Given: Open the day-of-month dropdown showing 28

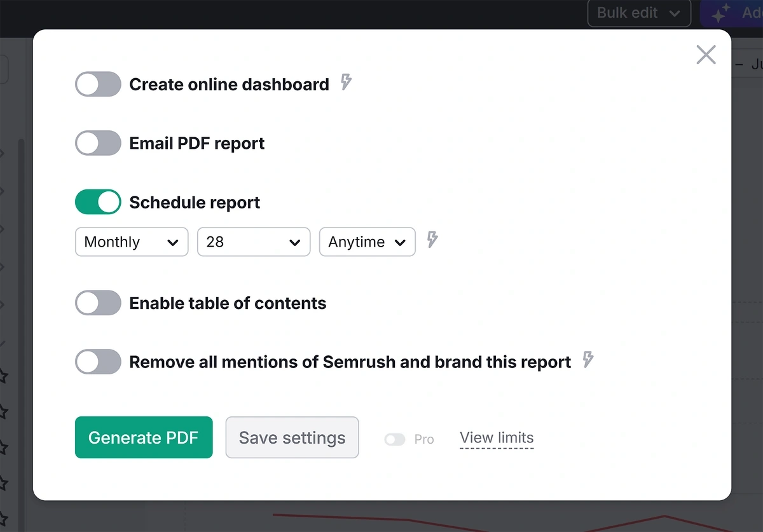Looking at the screenshot, I should pos(253,242).
